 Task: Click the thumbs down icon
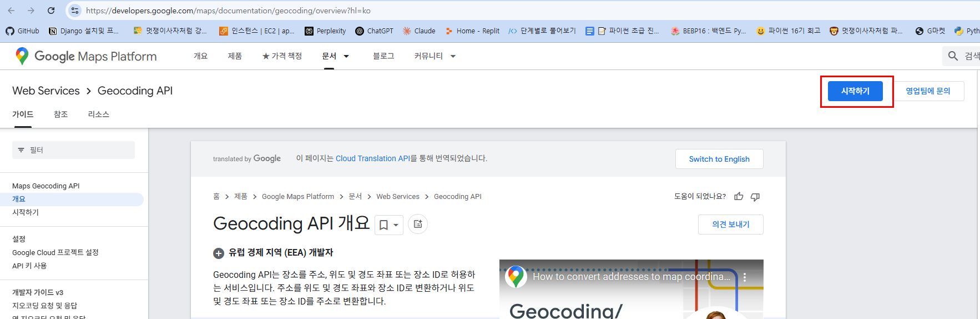point(755,196)
